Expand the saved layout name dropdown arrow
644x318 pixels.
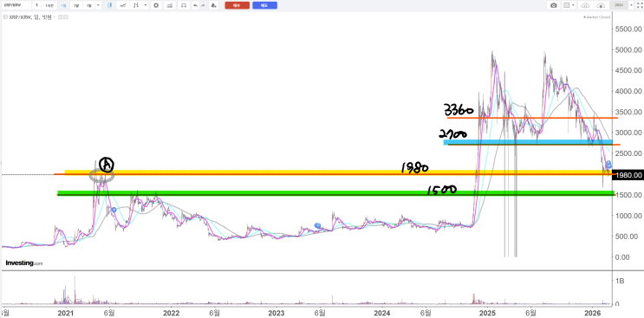(631, 5)
